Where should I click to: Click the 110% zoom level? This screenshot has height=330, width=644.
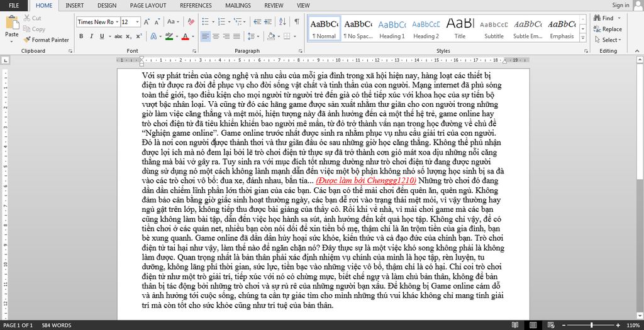coord(633,325)
